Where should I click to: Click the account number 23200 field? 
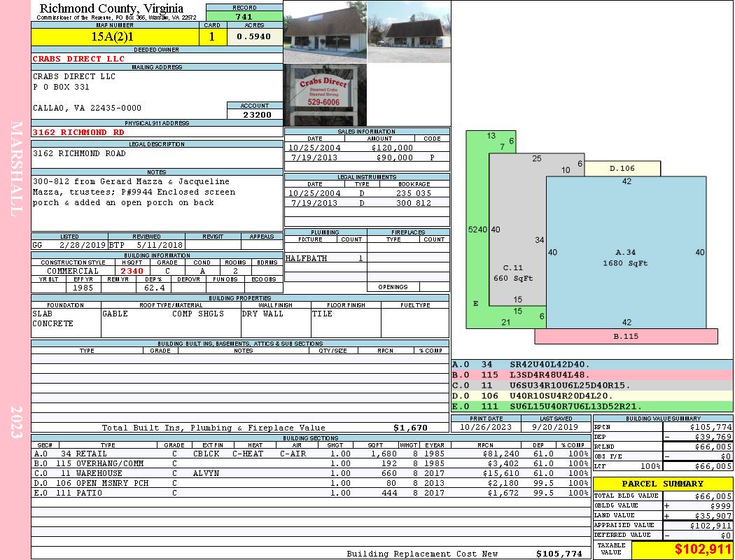pyautogui.click(x=255, y=114)
